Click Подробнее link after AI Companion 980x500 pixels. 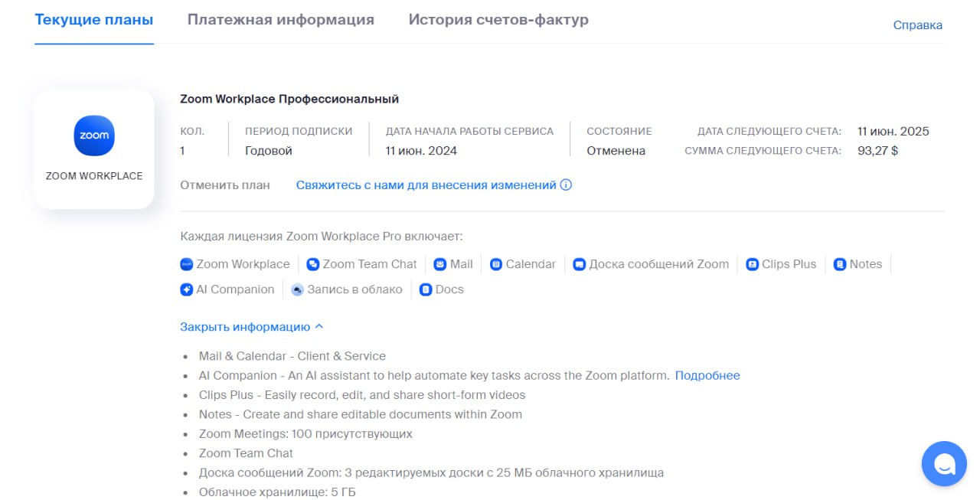[707, 376]
